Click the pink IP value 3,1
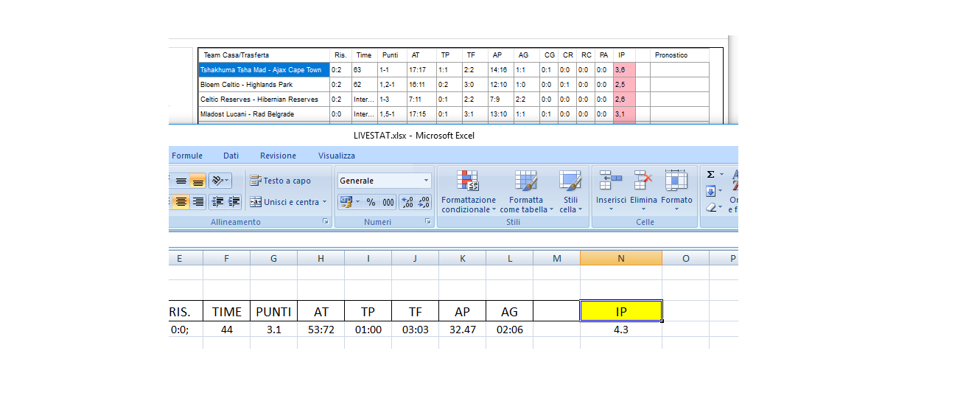This screenshot has height=404, width=980. pyautogui.click(x=623, y=114)
